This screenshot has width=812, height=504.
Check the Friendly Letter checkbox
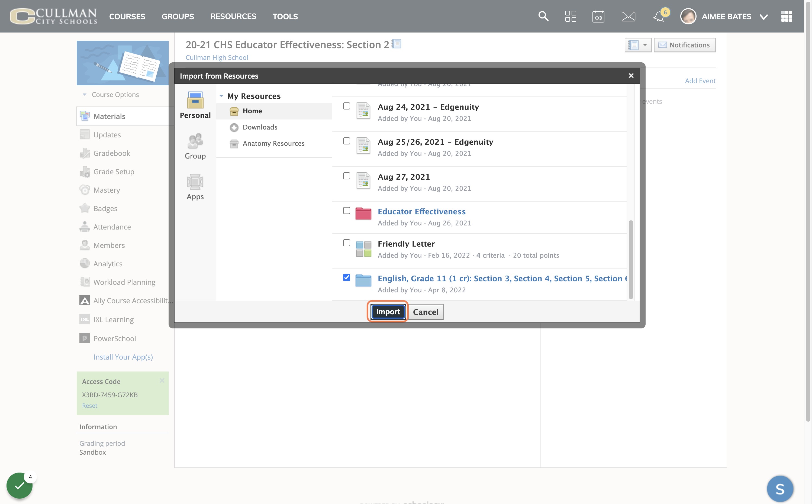[347, 243]
